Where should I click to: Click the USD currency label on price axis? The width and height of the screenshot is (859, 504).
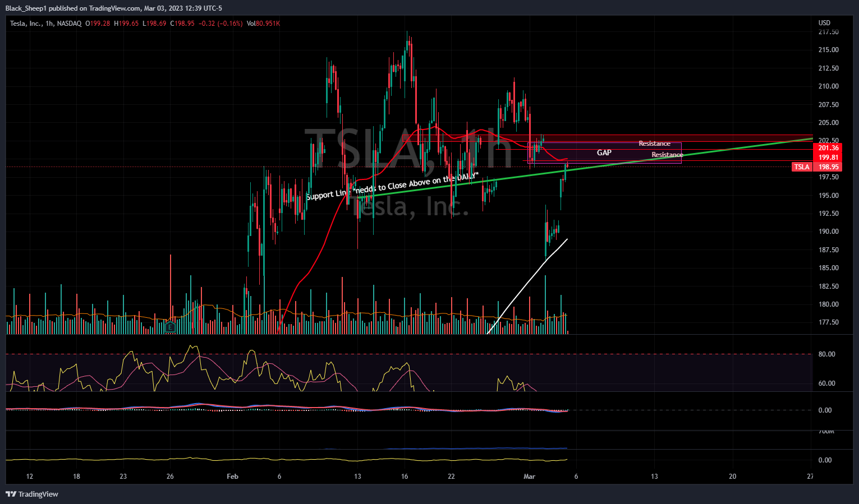[x=824, y=23]
